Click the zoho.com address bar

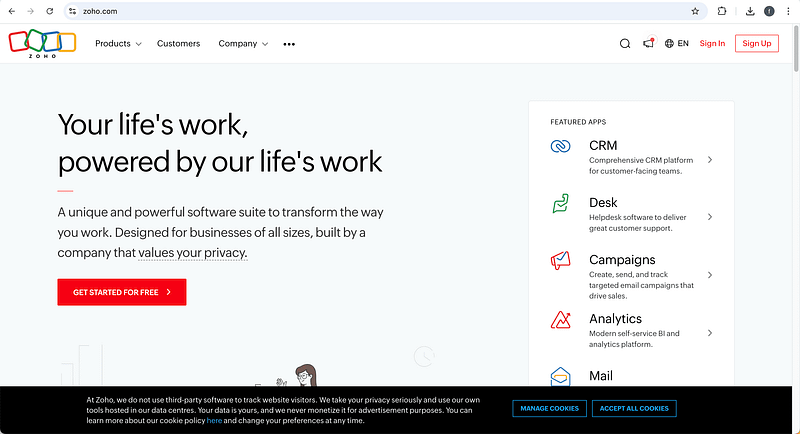pyautogui.click(x=385, y=11)
